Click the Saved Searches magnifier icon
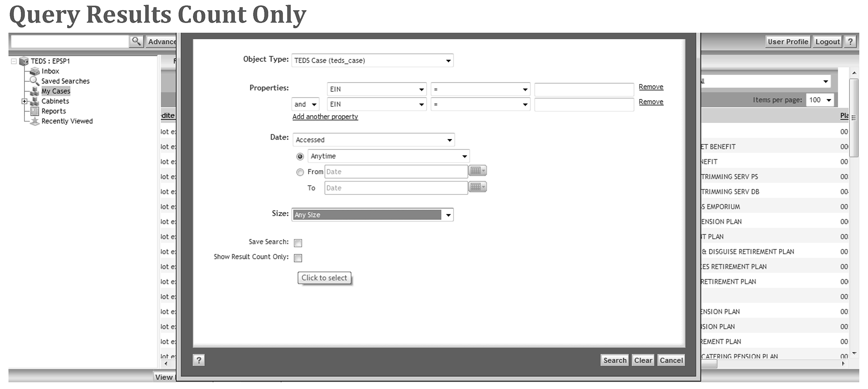 34,81
